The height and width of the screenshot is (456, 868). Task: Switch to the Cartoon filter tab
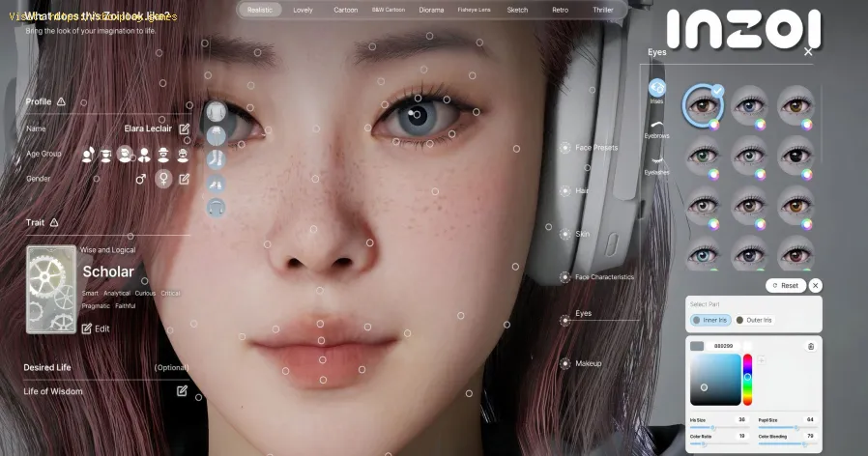point(345,10)
